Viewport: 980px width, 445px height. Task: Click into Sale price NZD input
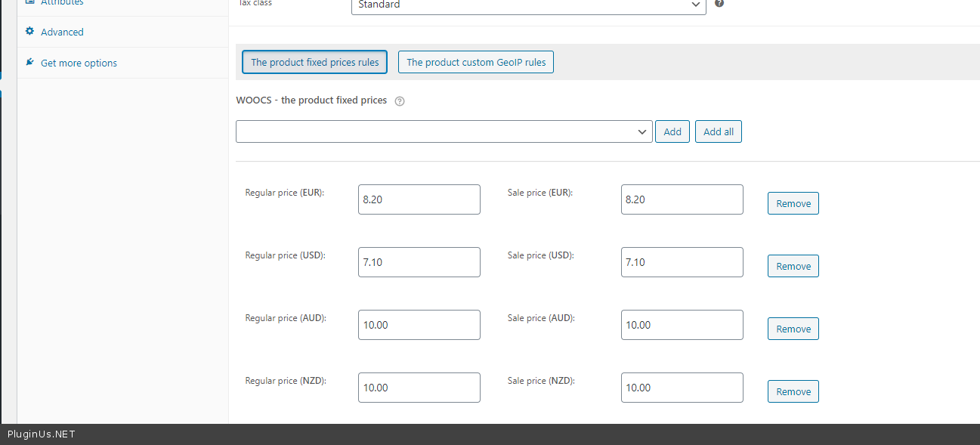click(682, 388)
